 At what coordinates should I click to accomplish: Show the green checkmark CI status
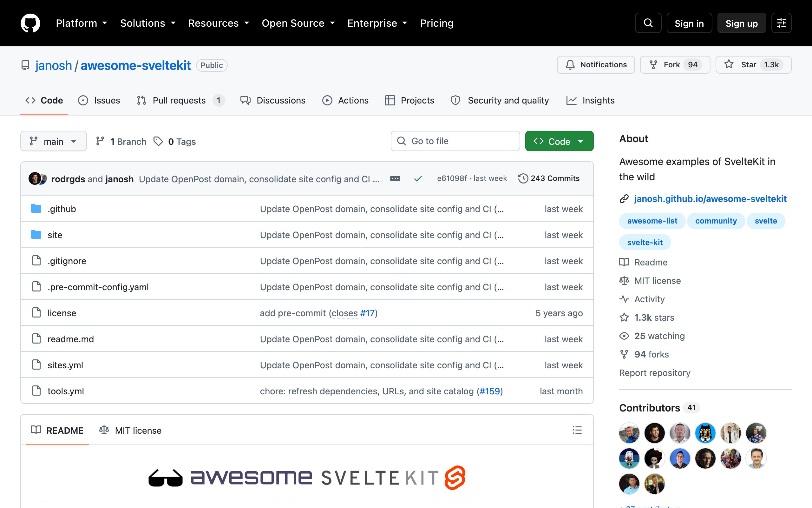click(x=418, y=179)
